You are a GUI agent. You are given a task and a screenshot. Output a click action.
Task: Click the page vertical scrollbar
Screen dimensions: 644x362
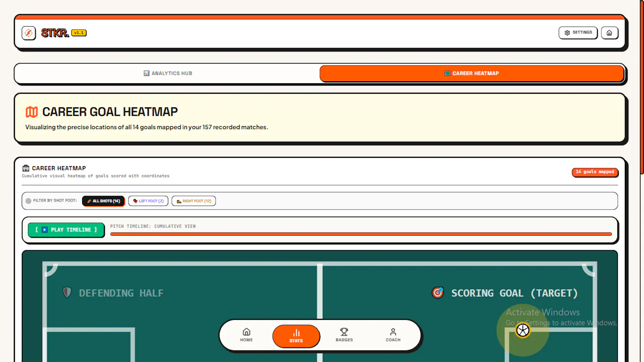(642, 87)
